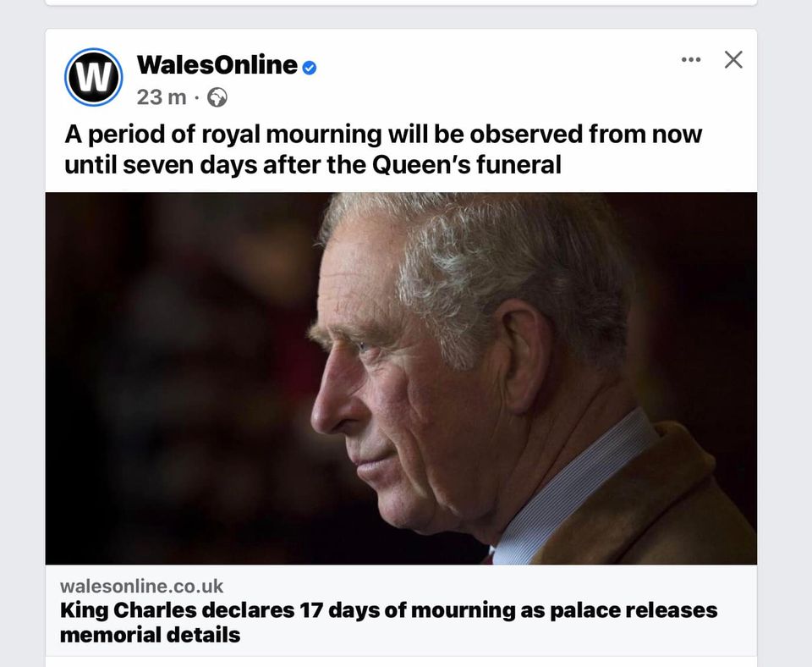Open the three-dot post options menu
812x667 pixels.
[x=691, y=59]
